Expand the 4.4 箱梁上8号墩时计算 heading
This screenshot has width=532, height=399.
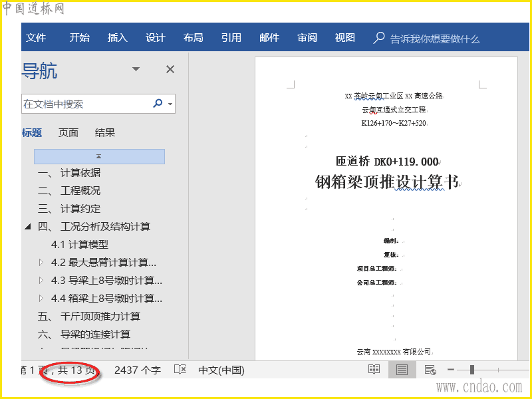click(41, 298)
